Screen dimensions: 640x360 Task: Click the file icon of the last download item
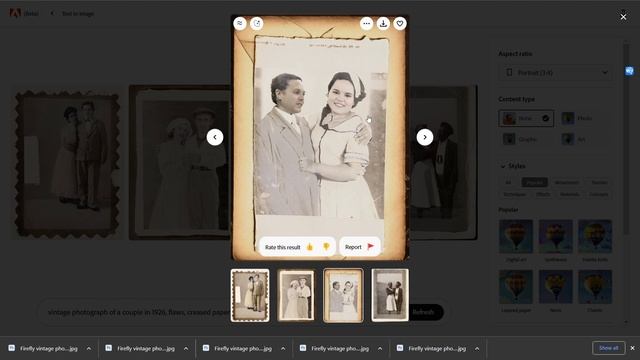[400, 348]
